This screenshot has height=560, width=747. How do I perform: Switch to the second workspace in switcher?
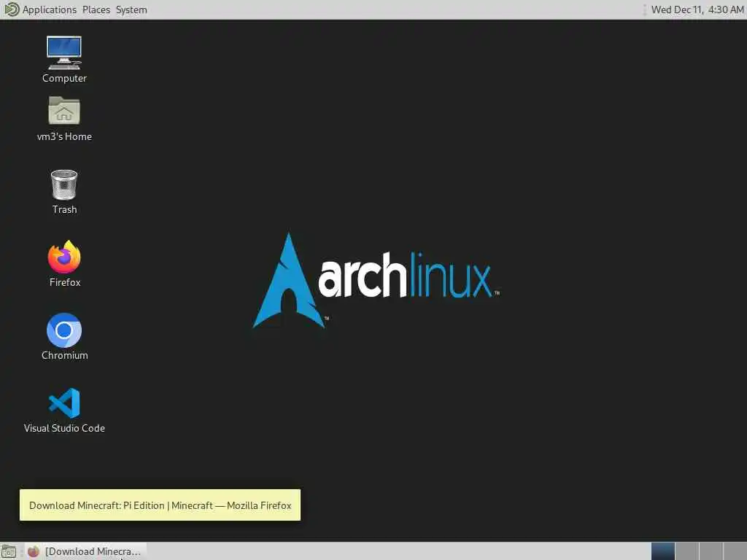[687, 551]
